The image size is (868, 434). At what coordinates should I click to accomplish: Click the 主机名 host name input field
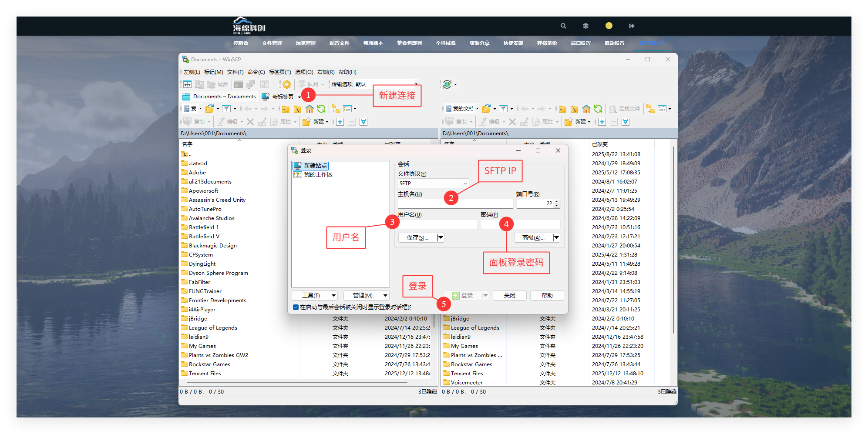(455, 204)
